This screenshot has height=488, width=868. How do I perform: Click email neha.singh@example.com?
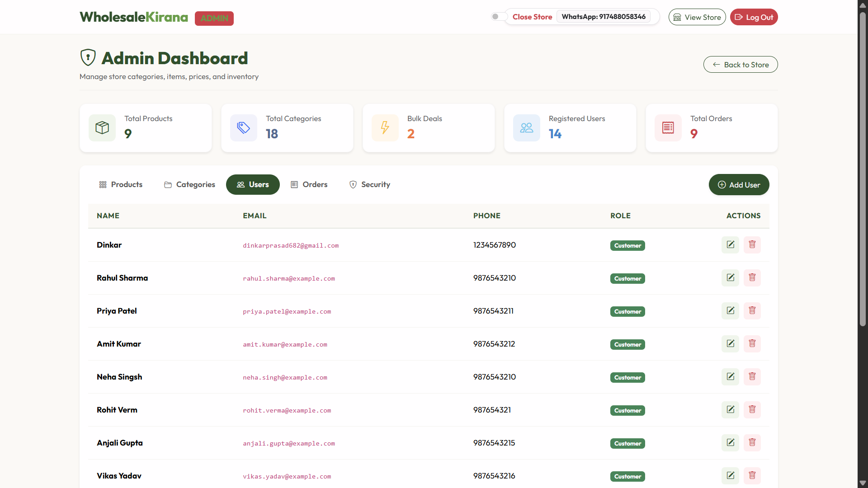[x=285, y=377]
